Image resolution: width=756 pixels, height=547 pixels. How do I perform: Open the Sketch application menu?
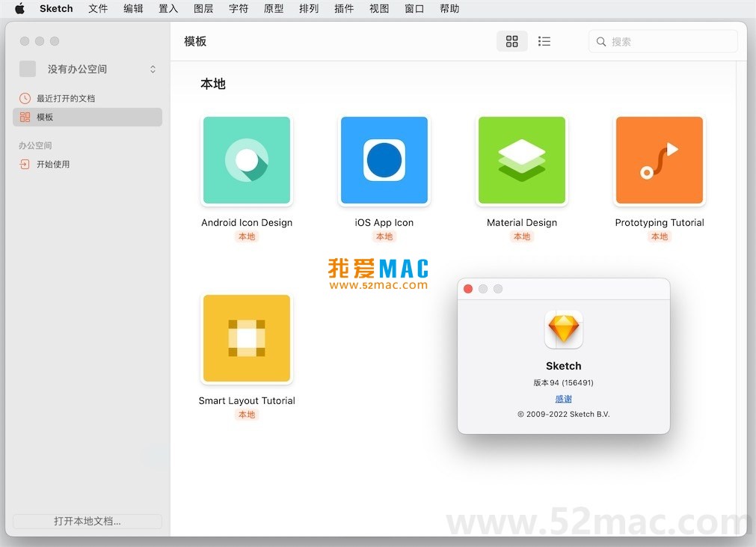pos(56,9)
